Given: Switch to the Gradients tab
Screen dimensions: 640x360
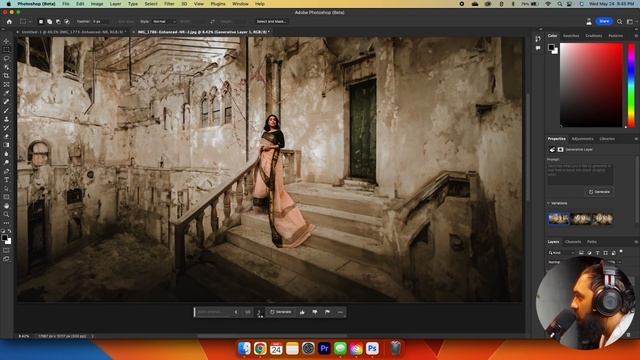Looking at the screenshot, I should tap(593, 36).
